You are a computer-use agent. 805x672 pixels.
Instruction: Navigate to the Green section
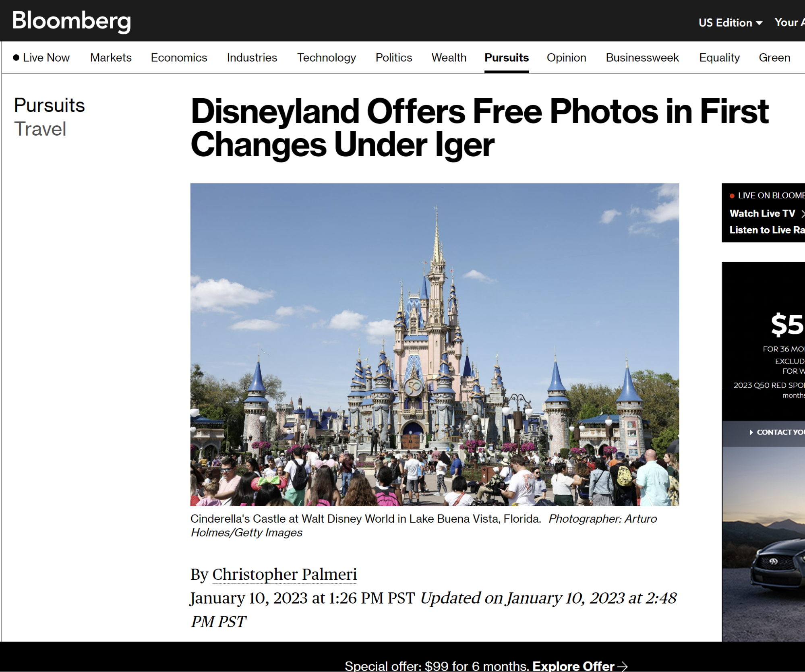pyautogui.click(x=774, y=58)
